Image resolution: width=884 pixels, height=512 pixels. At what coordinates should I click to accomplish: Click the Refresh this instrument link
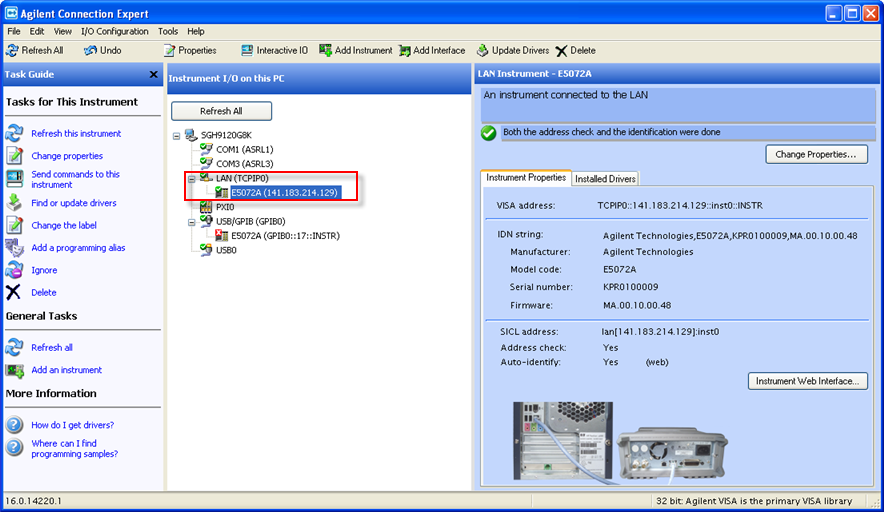(x=76, y=134)
